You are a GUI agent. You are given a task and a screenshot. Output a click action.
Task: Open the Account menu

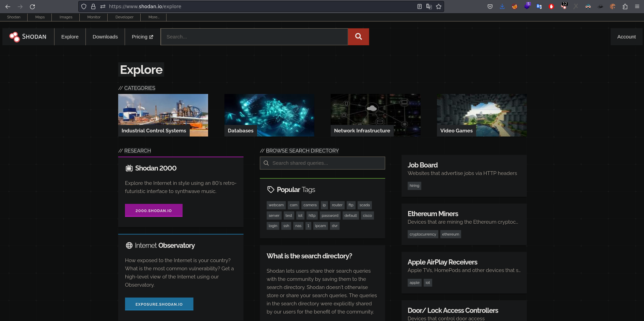pyautogui.click(x=626, y=37)
